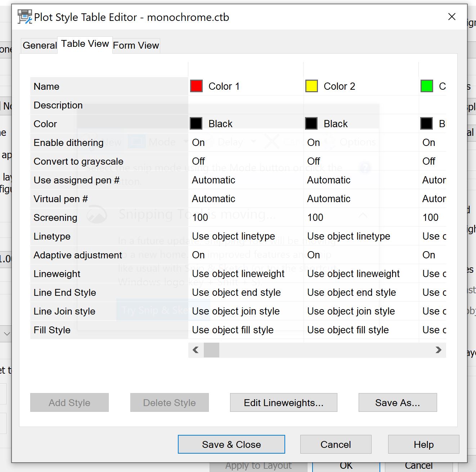Image resolution: width=476 pixels, height=472 pixels.
Task: Click the Description field for Color 1
Action: click(x=245, y=105)
